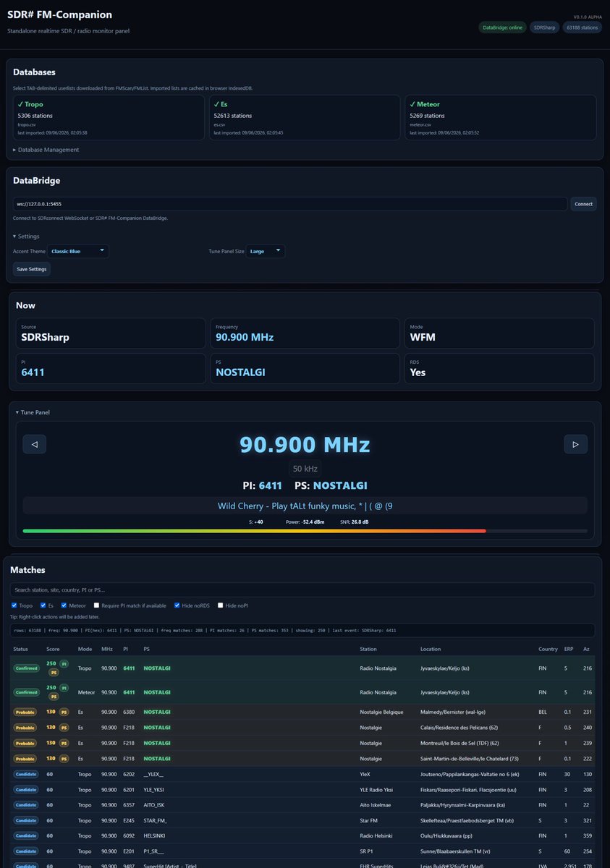Click the WebSocket address input field

tap(290, 204)
